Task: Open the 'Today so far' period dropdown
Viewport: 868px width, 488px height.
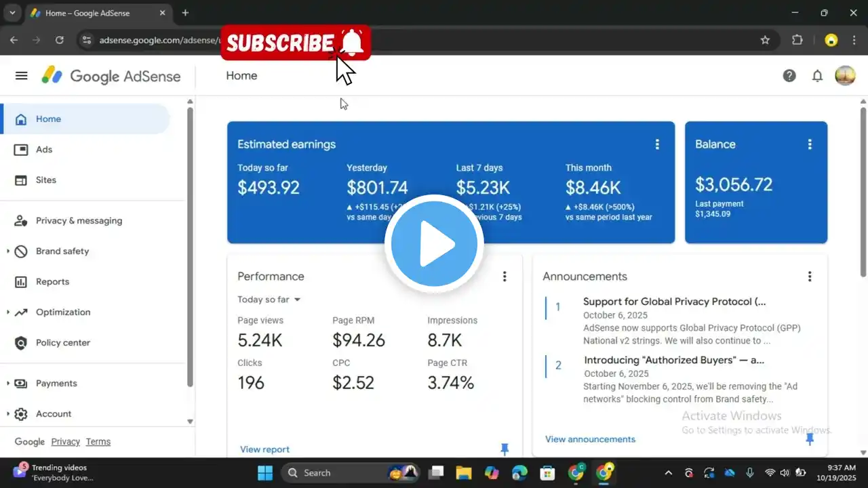Action: [x=269, y=300]
